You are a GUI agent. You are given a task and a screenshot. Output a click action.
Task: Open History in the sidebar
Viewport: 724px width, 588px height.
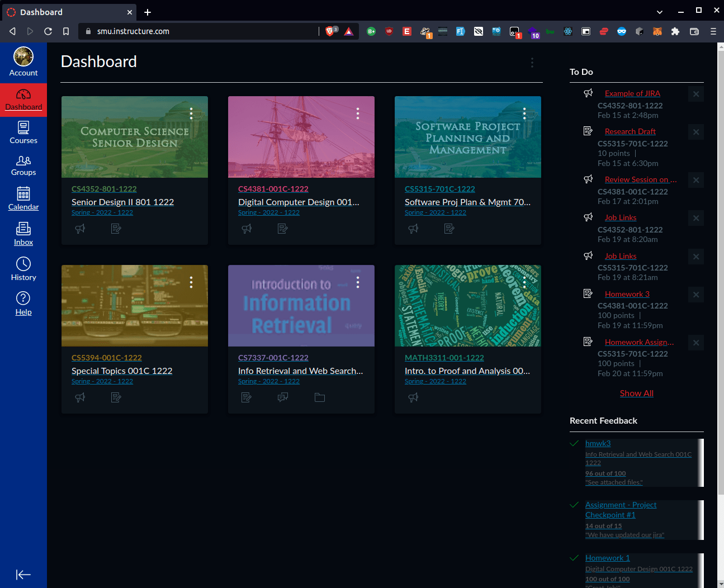pos(23,269)
